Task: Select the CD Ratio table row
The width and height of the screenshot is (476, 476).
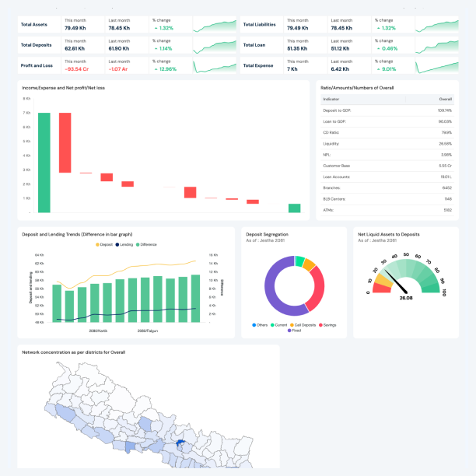Action: pos(387,132)
